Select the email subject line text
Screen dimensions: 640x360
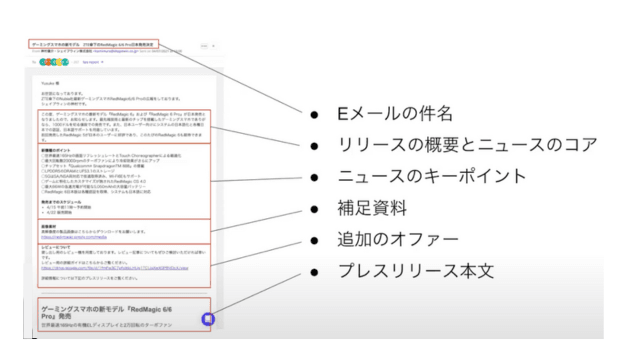click(93, 44)
